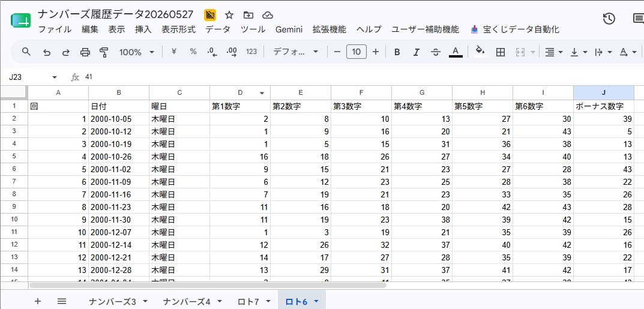
Task: Open the fill color picker
Action: (480, 52)
